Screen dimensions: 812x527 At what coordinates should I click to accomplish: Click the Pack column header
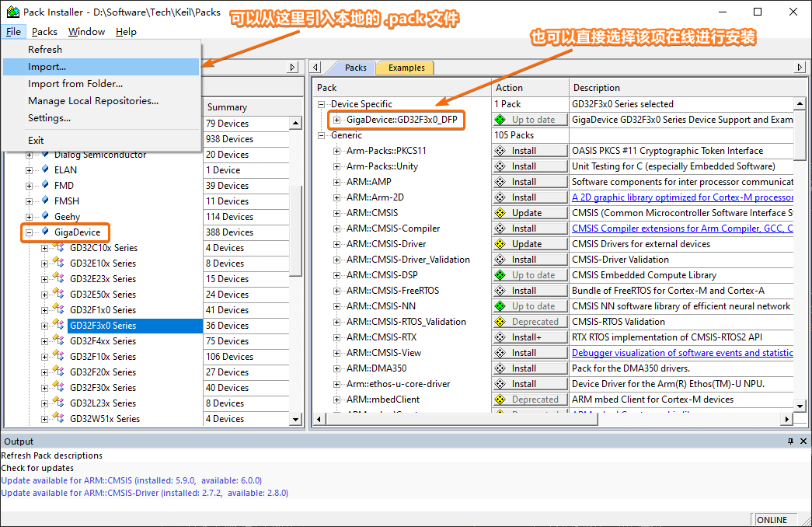tap(403, 88)
